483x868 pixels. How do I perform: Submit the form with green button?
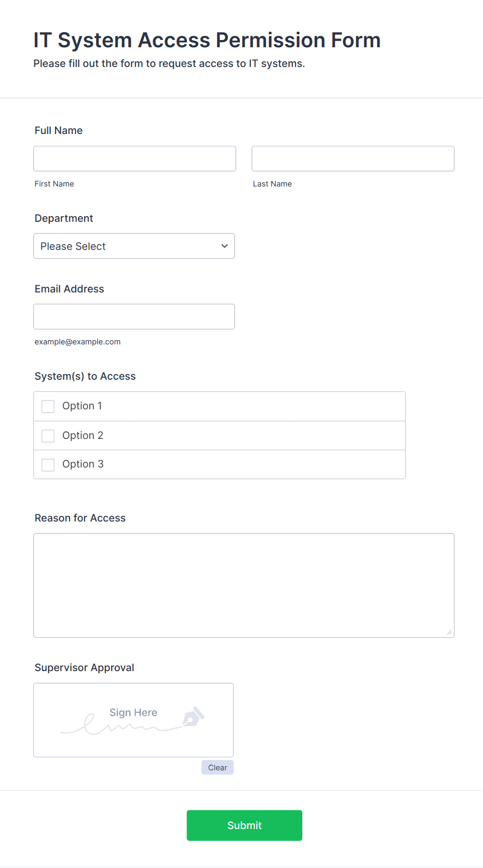point(244,825)
